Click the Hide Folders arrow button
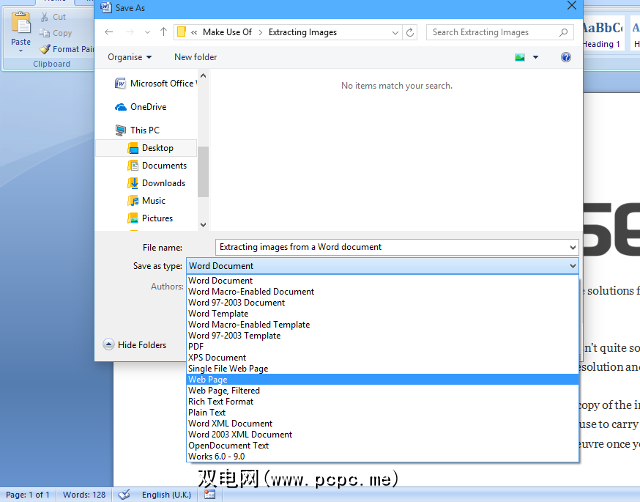Viewport: 640px width, 502px height. coord(108,345)
